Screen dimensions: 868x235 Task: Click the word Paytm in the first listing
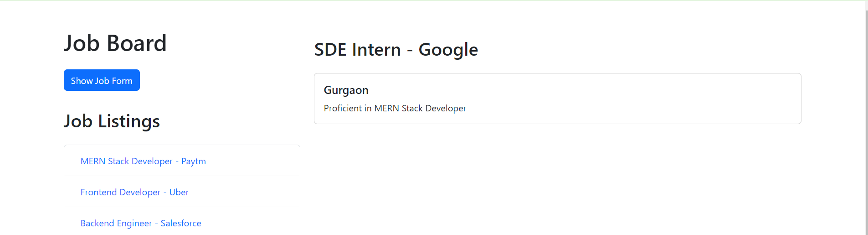coord(194,161)
